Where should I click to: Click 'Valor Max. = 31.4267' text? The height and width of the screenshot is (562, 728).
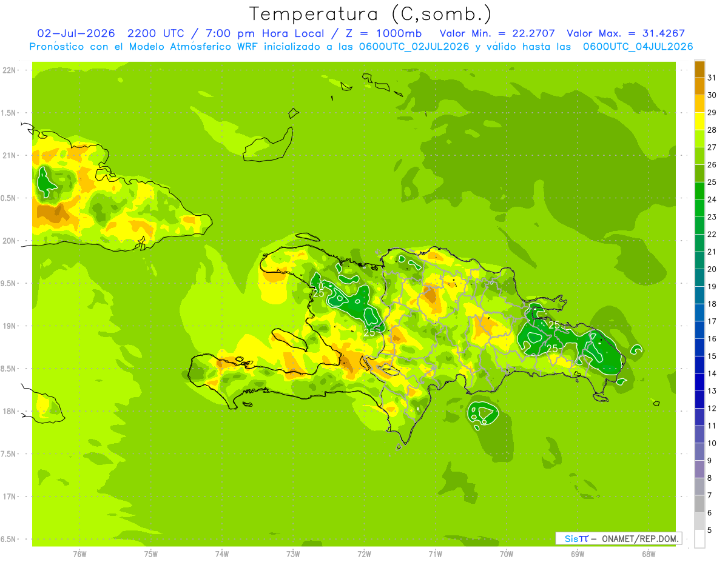pyautogui.click(x=625, y=33)
